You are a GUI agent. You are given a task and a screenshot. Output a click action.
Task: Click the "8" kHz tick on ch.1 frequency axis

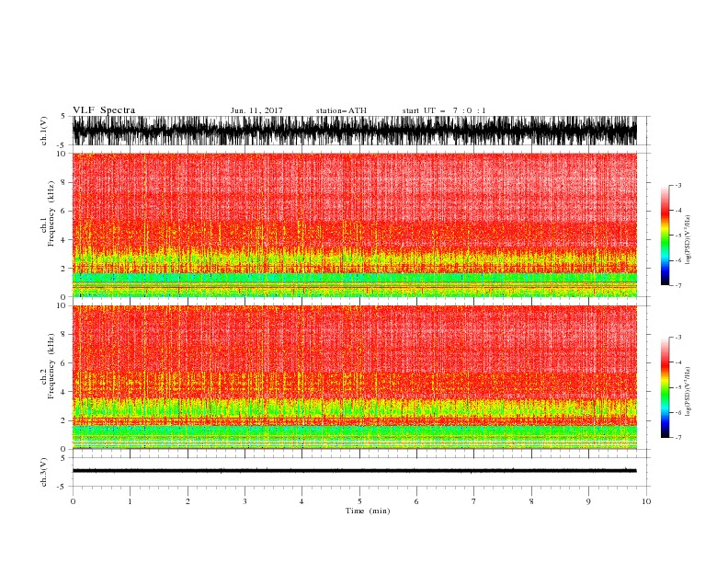(x=64, y=182)
